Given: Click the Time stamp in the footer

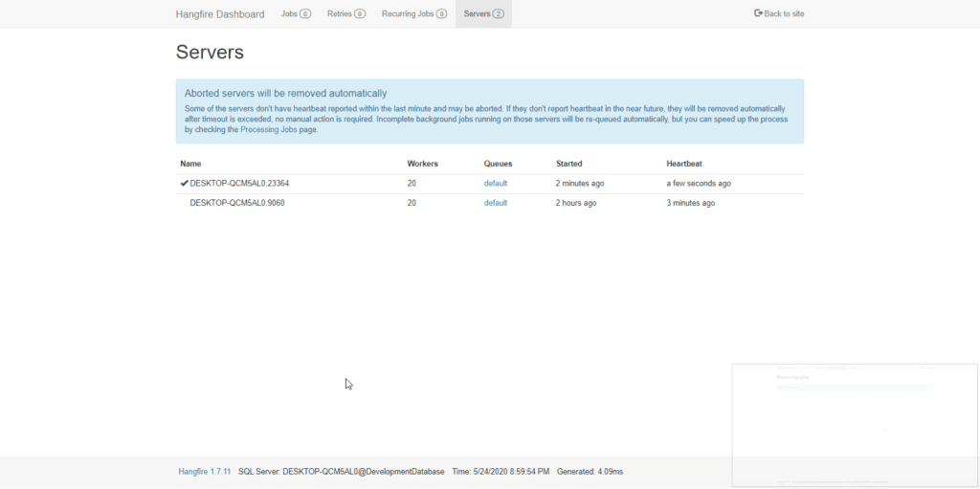Looking at the screenshot, I should pos(501,472).
